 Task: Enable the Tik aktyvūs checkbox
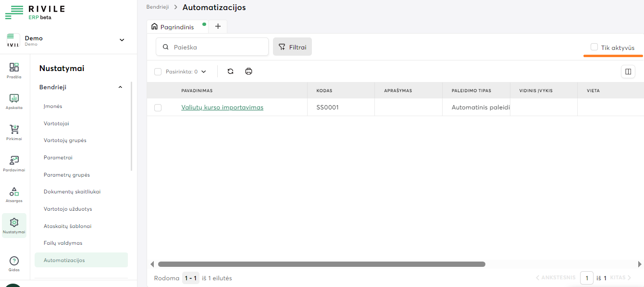pyautogui.click(x=594, y=47)
